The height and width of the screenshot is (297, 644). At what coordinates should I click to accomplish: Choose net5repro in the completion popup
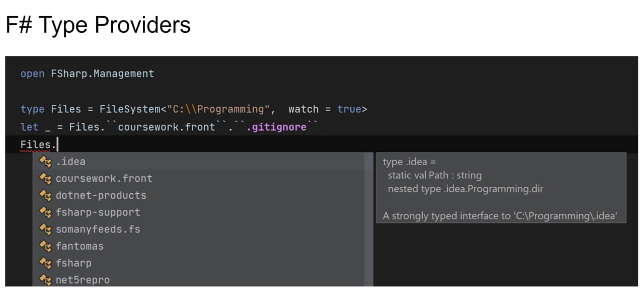199,280
